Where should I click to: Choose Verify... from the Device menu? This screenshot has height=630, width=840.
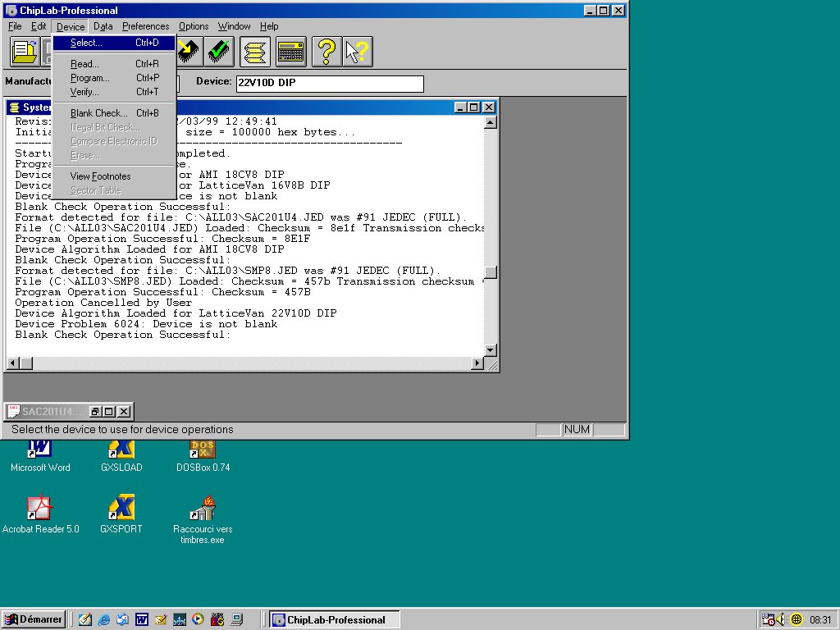click(x=114, y=92)
